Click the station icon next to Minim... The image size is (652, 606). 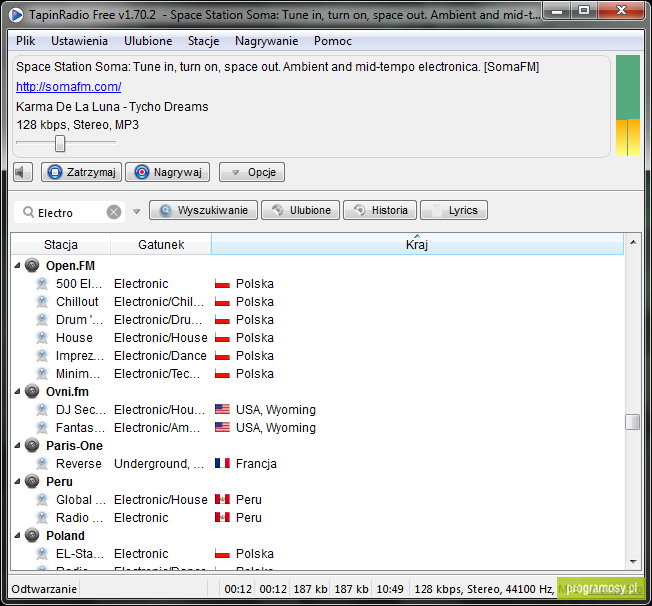[x=42, y=373]
